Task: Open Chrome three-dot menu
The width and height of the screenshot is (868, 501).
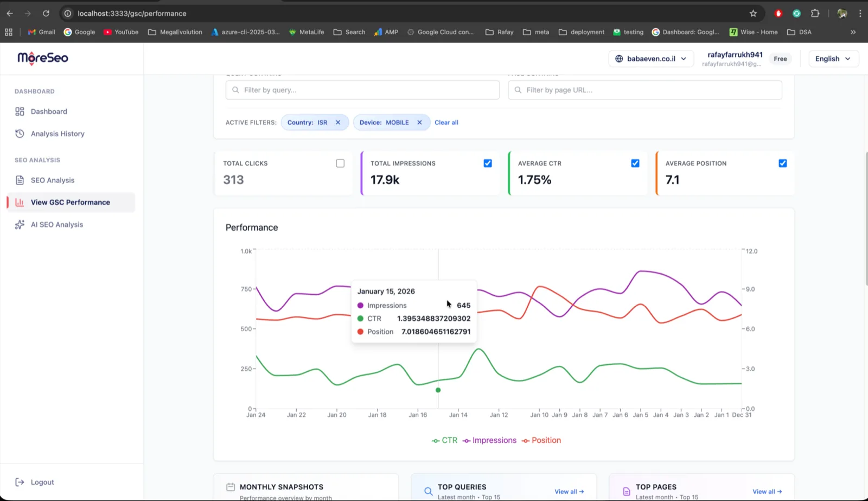Action: [x=860, y=14]
